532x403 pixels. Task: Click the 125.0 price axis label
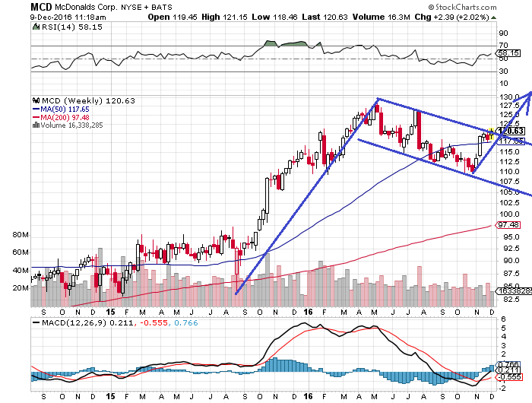coord(509,114)
